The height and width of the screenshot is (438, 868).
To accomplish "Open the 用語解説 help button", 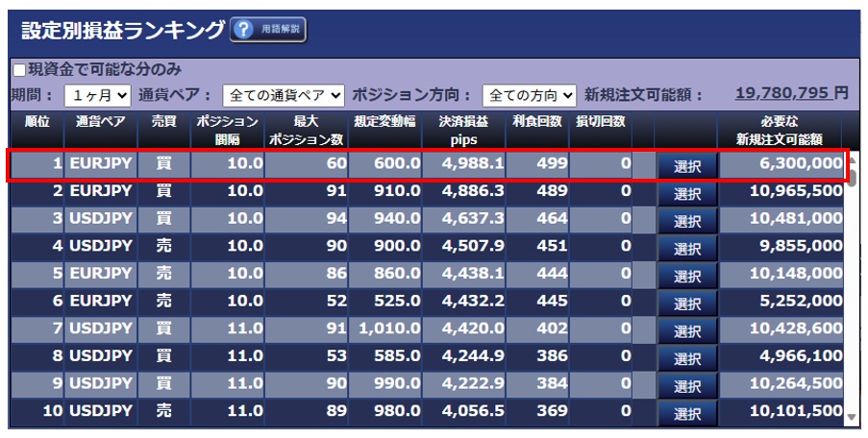I will click(268, 30).
